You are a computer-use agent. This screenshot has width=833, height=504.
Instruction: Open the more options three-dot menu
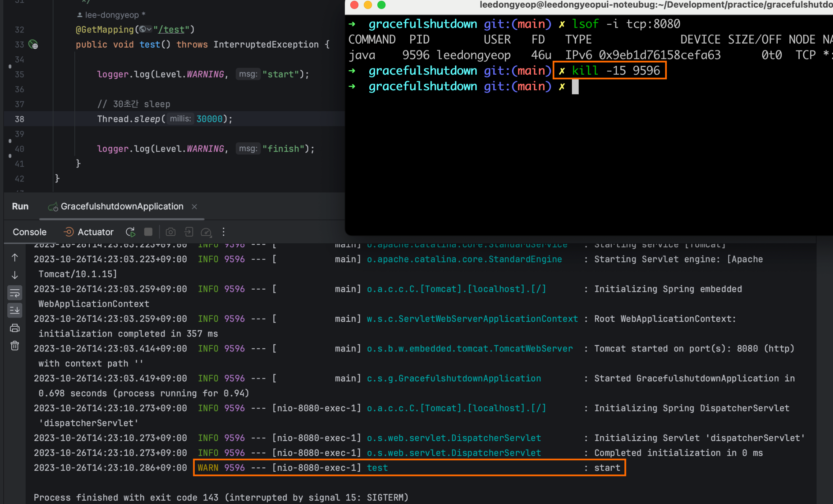coord(224,232)
